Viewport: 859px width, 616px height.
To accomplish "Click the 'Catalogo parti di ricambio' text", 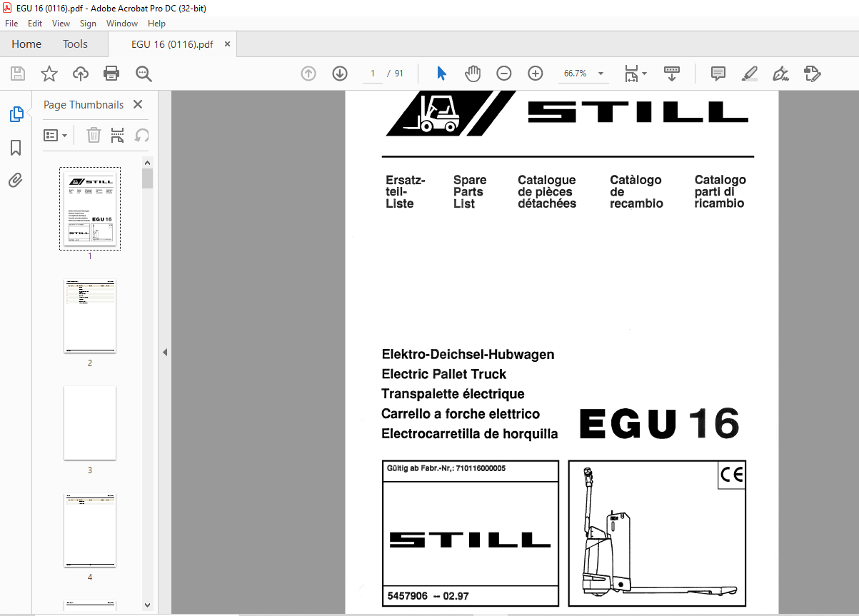I will [x=720, y=192].
